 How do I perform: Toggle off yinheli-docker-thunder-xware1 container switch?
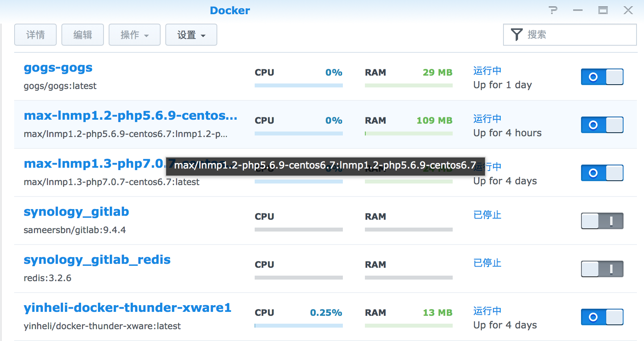click(602, 317)
